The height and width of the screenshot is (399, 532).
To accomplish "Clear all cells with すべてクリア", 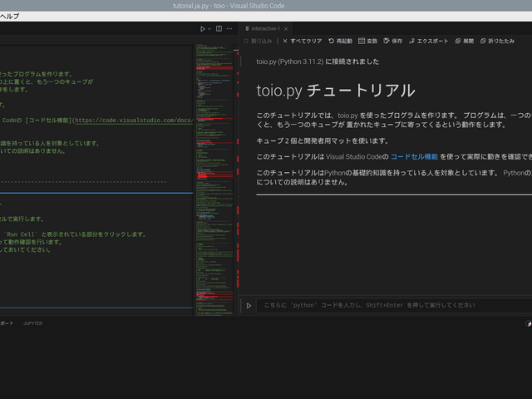I will tap(303, 41).
